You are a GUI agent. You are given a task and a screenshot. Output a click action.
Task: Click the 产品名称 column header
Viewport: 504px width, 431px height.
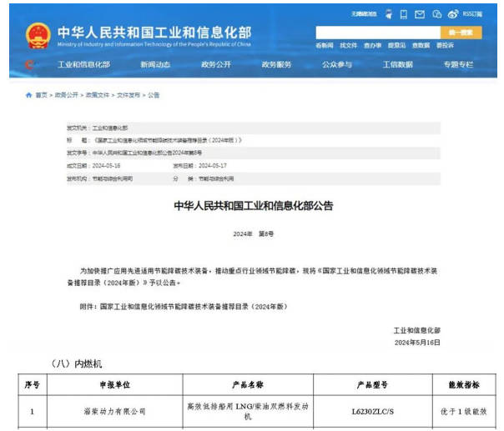tap(248, 384)
